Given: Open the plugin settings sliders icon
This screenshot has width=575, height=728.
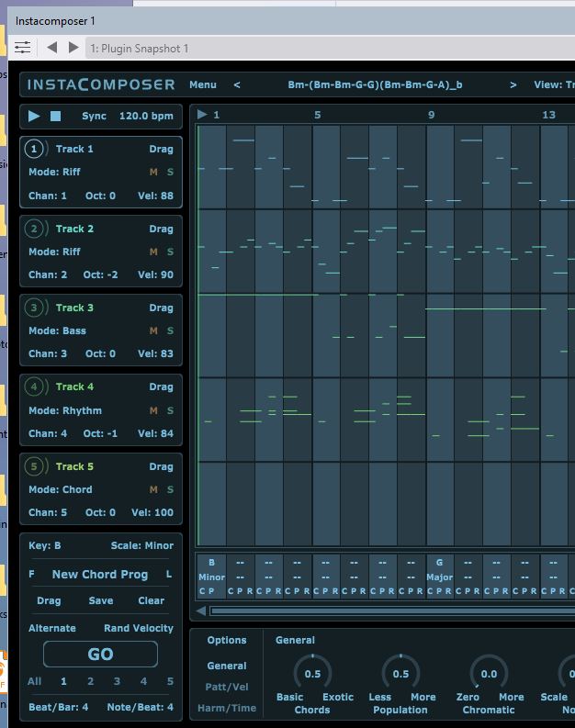Looking at the screenshot, I should coord(22,48).
